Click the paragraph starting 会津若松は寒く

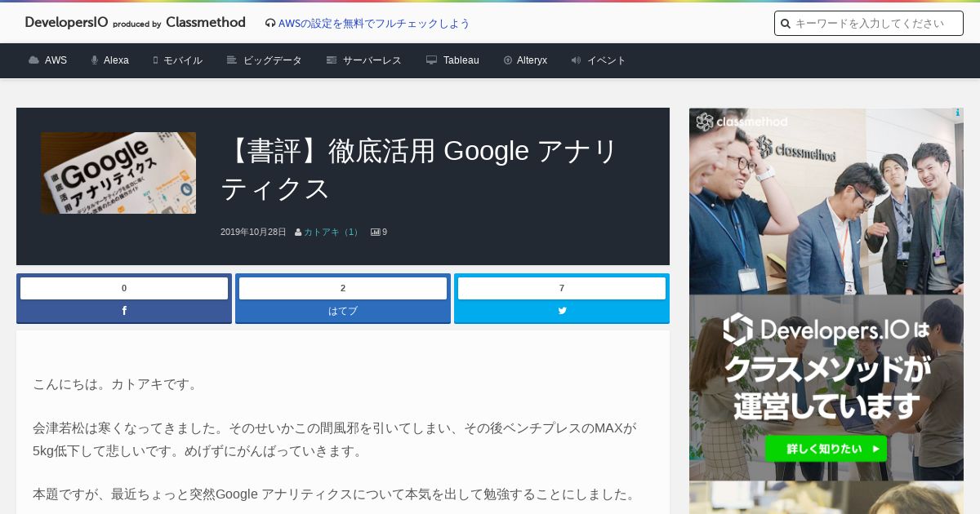point(335,440)
